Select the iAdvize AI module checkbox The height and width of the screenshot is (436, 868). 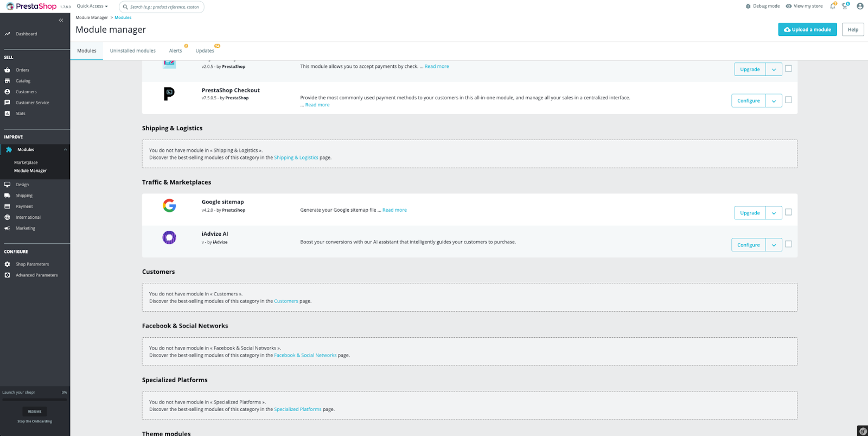(x=788, y=244)
